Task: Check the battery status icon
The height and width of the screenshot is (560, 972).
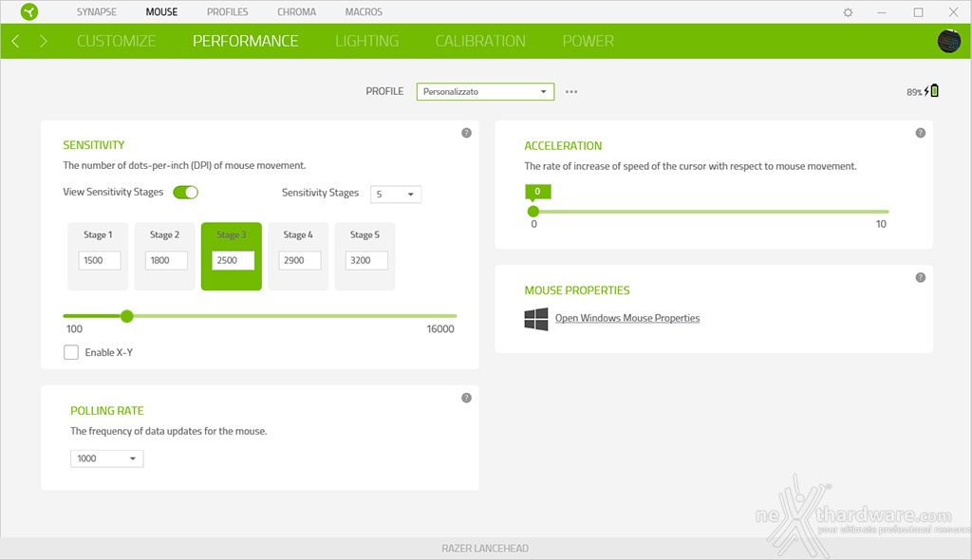Action: (934, 90)
